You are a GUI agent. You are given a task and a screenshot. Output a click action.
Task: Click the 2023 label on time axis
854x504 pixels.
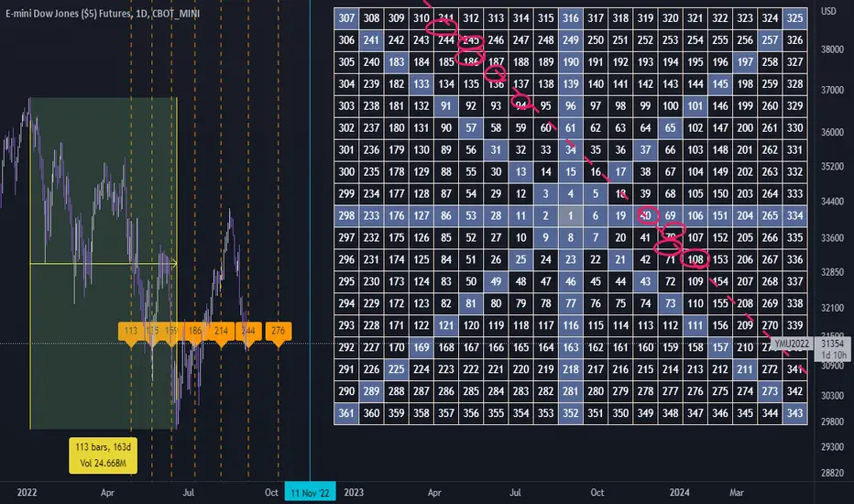coord(354,493)
